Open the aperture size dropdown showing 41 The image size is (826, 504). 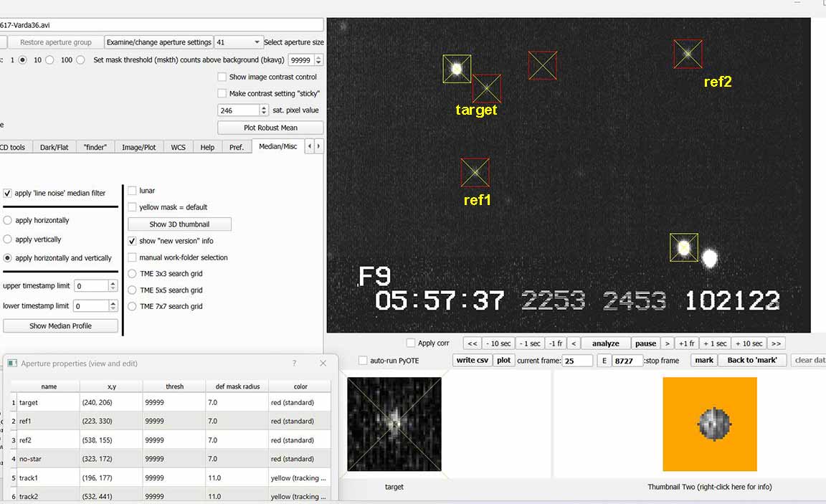pos(238,42)
